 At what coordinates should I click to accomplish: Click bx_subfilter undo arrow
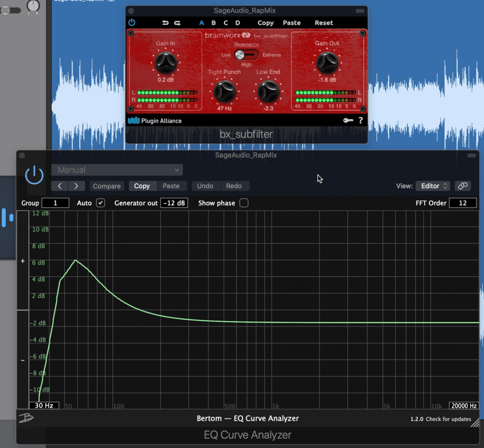coord(165,23)
